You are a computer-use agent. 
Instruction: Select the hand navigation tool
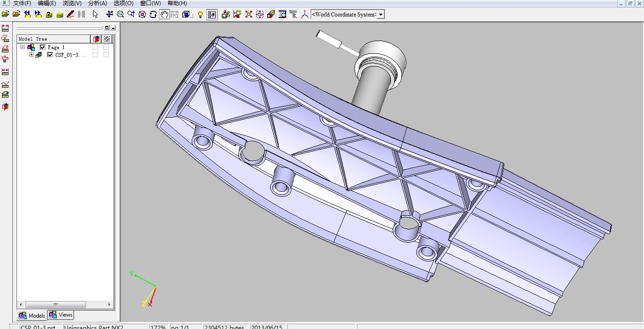point(164,14)
